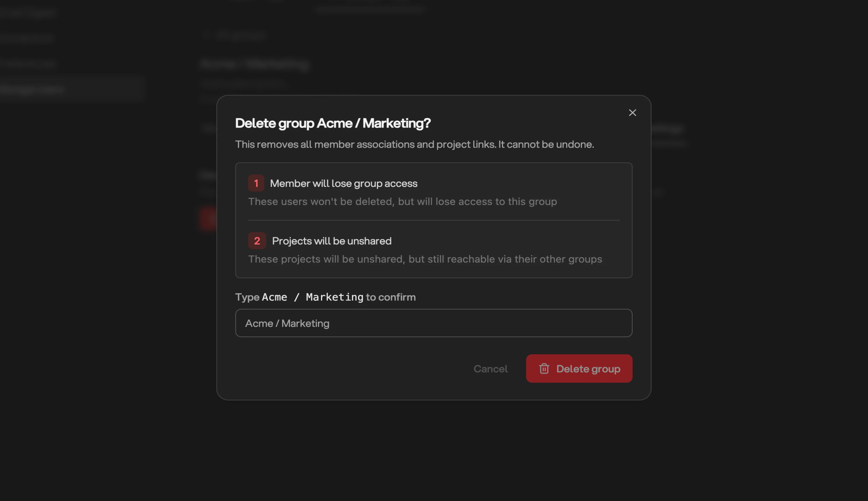Viewport: 868px width, 501px height.
Task: Click the Cancel button
Action: 490,369
